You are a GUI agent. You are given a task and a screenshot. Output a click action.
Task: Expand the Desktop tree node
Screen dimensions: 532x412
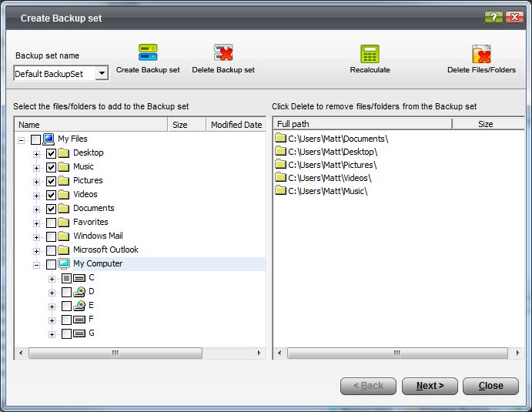tap(36, 154)
